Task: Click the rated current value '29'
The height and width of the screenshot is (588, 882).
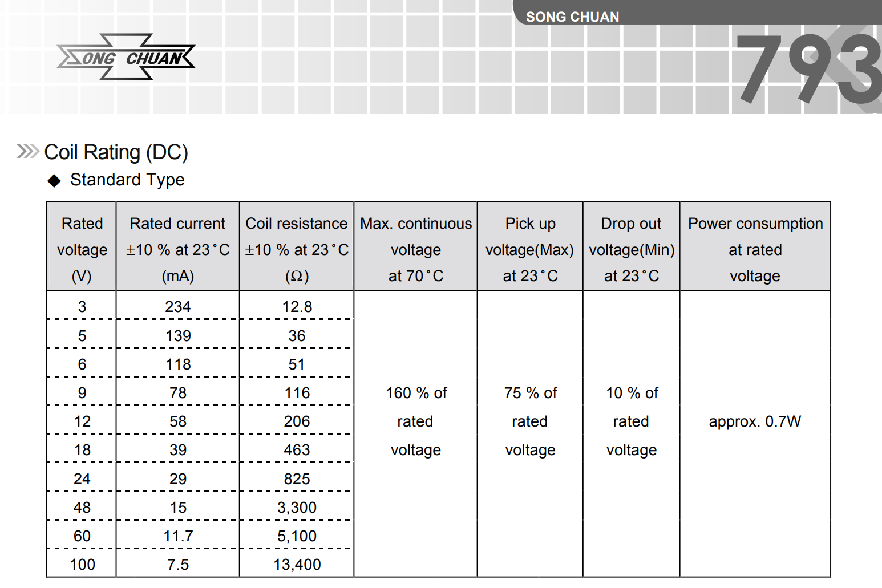Action: (x=178, y=479)
